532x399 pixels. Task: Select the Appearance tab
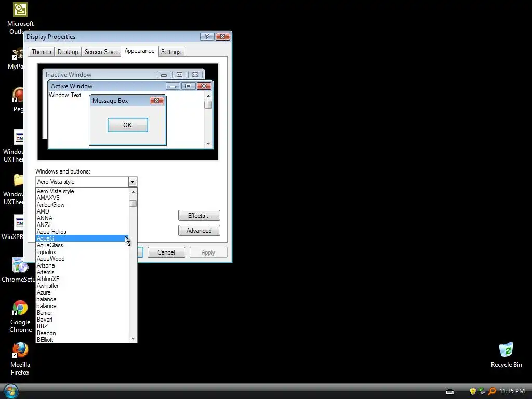139,51
